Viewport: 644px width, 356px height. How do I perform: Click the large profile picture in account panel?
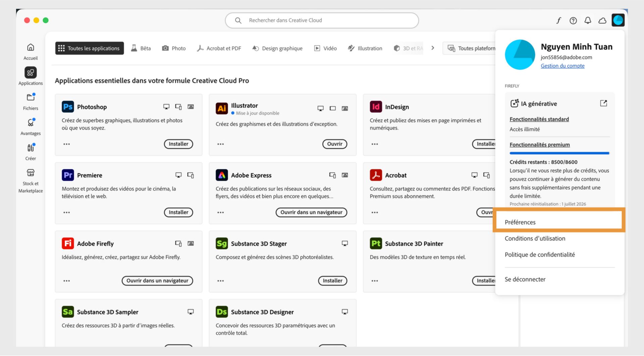pos(520,55)
